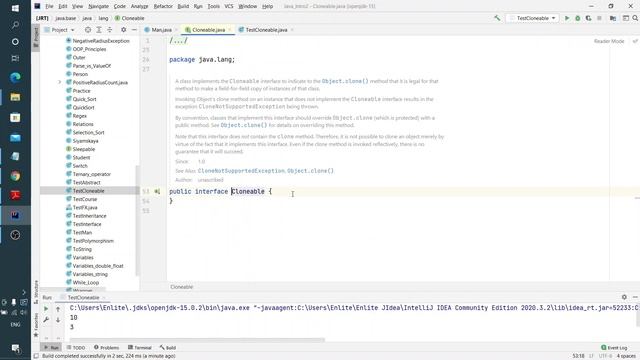640x360 pixels.
Task: Open the Refactor menu
Action: pos(163,6)
